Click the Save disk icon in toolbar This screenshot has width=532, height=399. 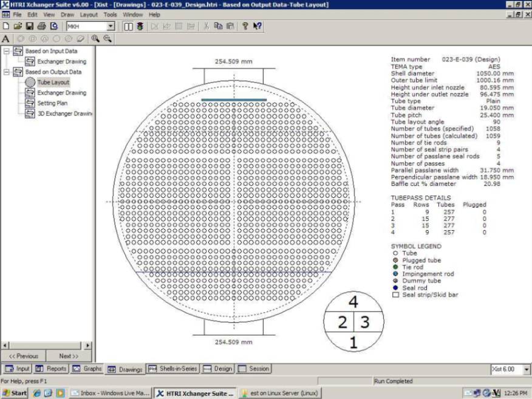tap(29, 26)
